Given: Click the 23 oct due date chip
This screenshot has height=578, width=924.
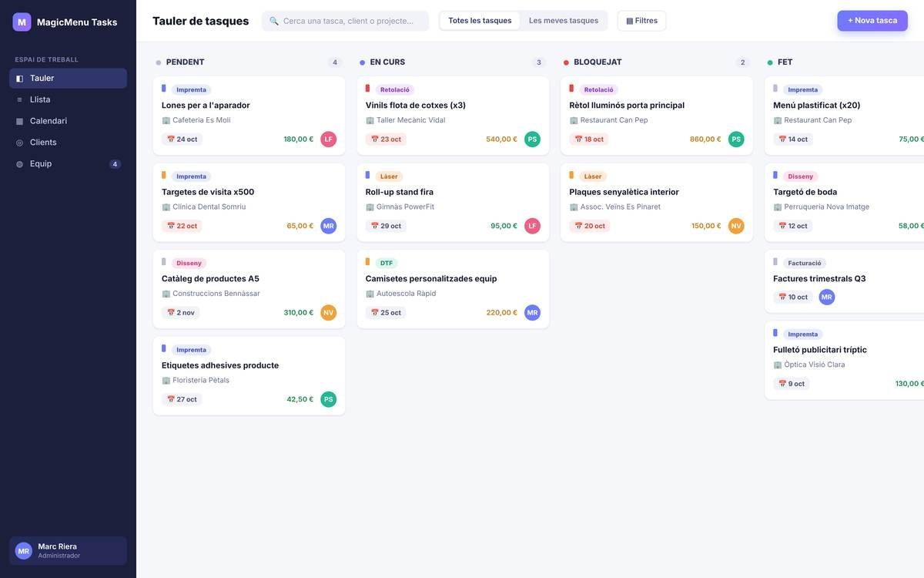Looking at the screenshot, I should 386,139.
